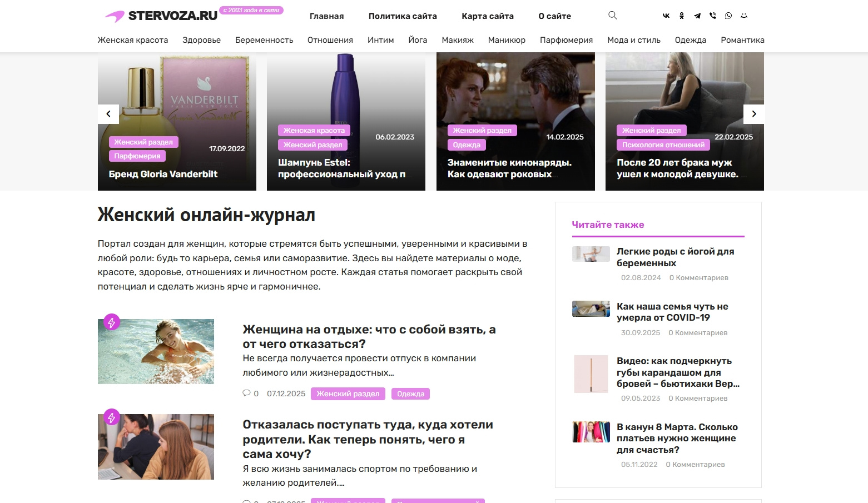Select the Здоровье category
868x503 pixels.
pos(201,40)
